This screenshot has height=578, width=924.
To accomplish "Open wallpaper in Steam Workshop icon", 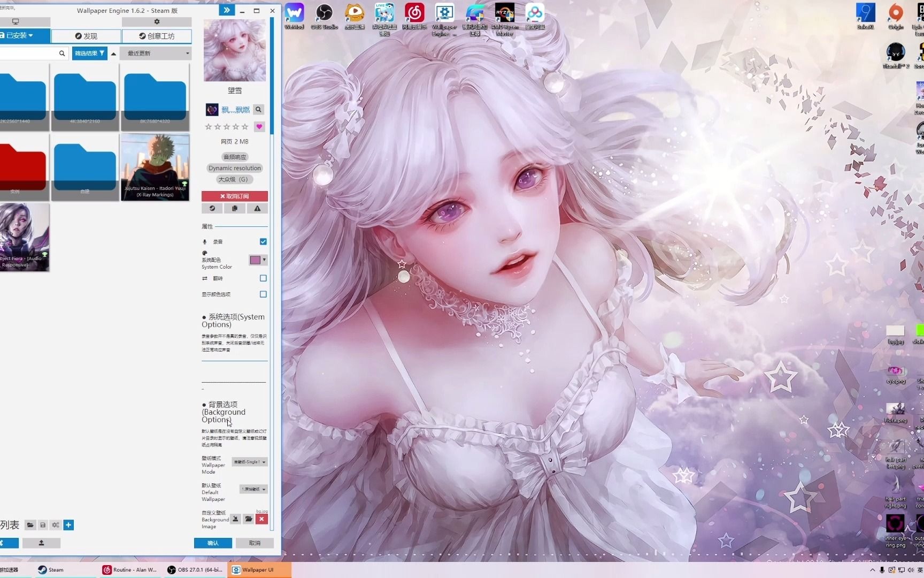I will coord(212,209).
